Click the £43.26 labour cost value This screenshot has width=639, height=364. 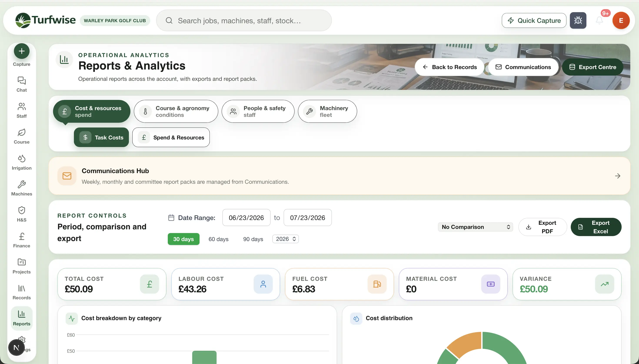tap(192, 289)
